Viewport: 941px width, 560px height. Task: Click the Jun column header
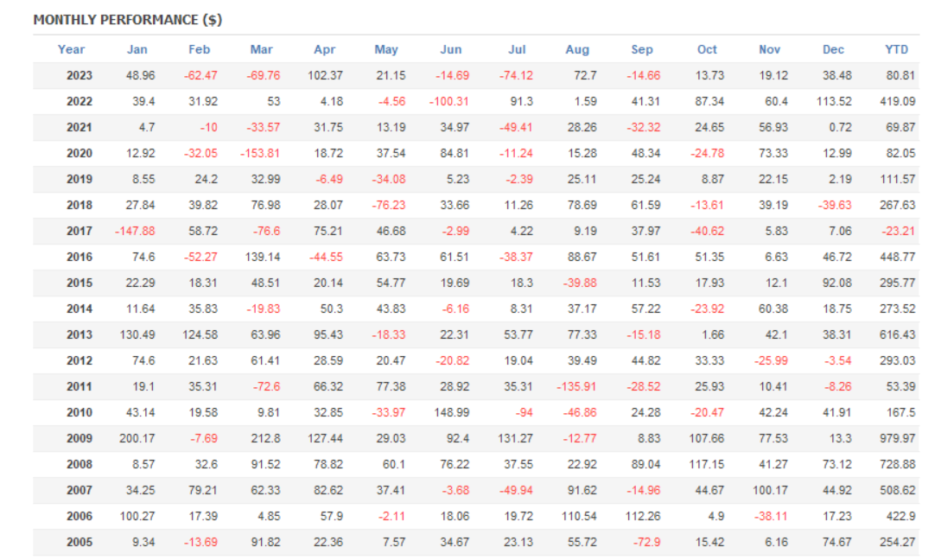[450, 49]
